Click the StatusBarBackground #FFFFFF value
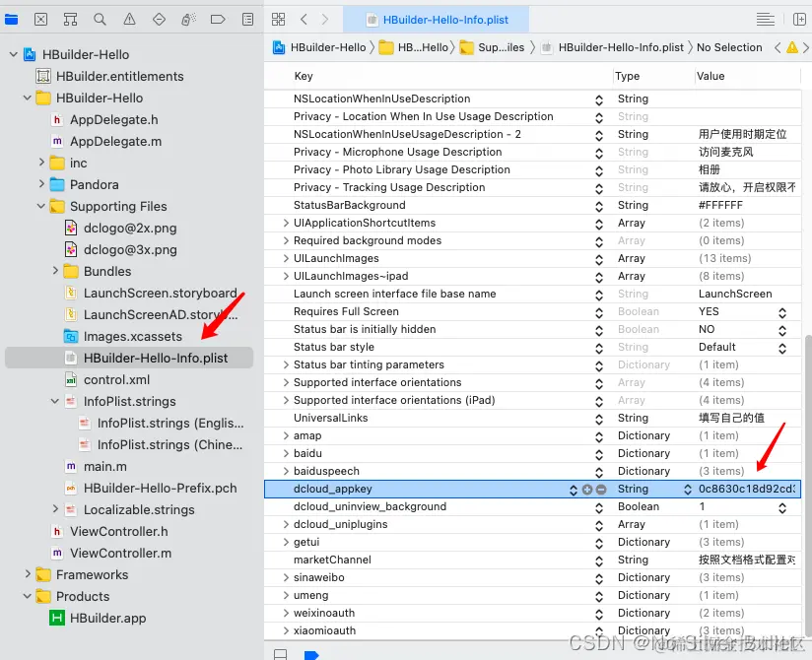The image size is (812, 660). pyautogui.click(x=720, y=206)
